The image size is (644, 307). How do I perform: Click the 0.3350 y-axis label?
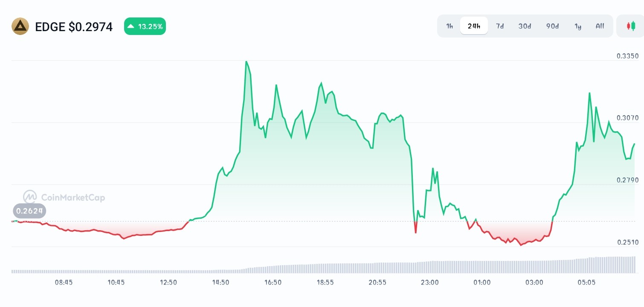tap(628, 56)
